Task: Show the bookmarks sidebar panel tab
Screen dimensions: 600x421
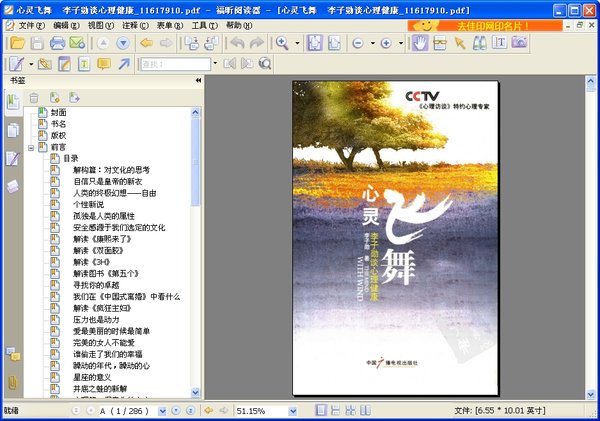Action: tap(13, 103)
